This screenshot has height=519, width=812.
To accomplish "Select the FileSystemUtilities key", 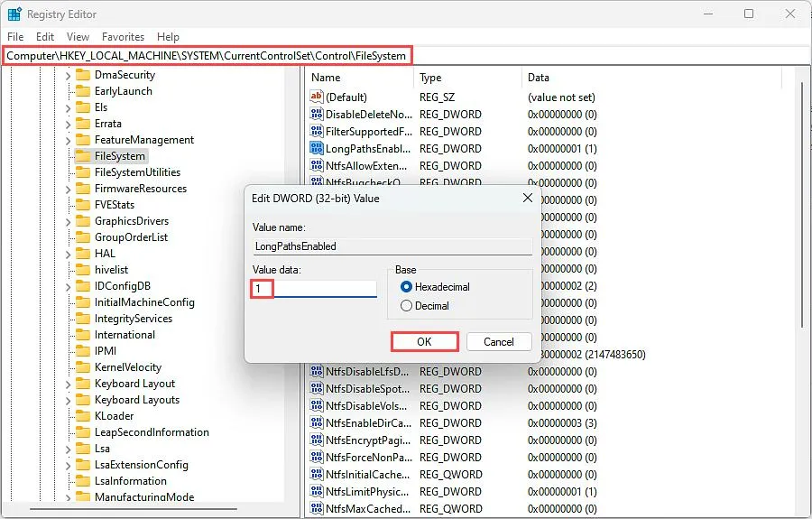I will tap(137, 172).
